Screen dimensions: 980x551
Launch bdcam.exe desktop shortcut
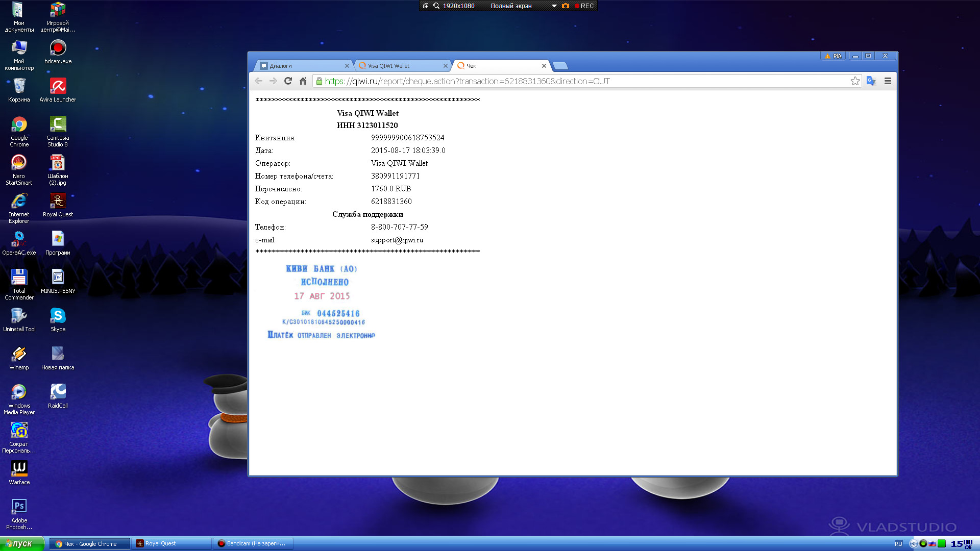(x=58, y=52)
